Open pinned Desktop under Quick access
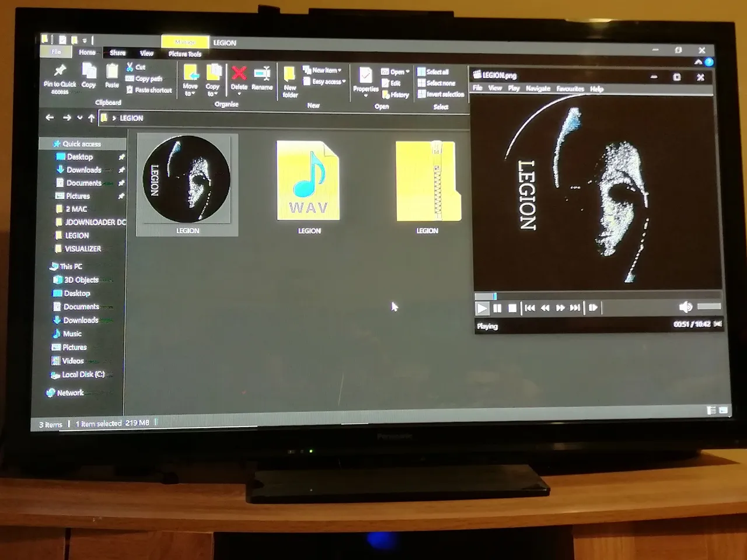This screenshot has width=747, height=560. pyautogui.click(x=80, y=157)
